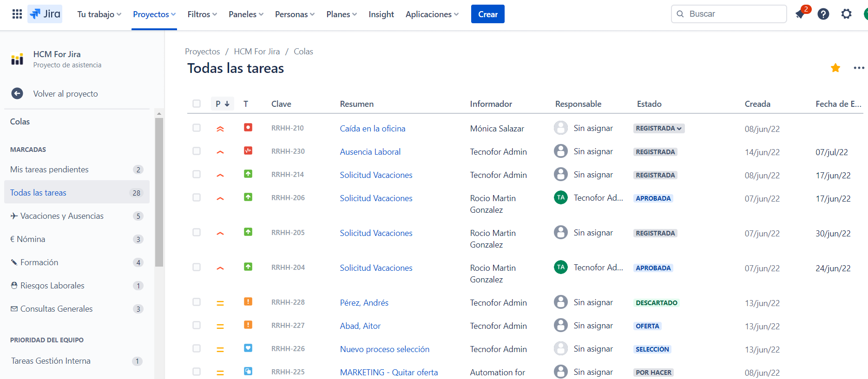Click the DESCARTADO status badge for RRHH-228

(x=657, y=303)
